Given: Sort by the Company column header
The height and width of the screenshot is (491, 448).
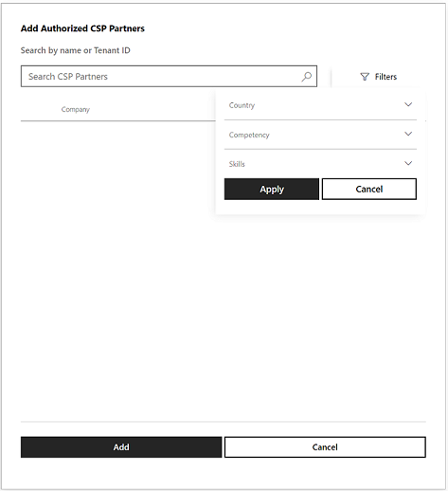Looking at the screenshot, I should click(76, 109).
